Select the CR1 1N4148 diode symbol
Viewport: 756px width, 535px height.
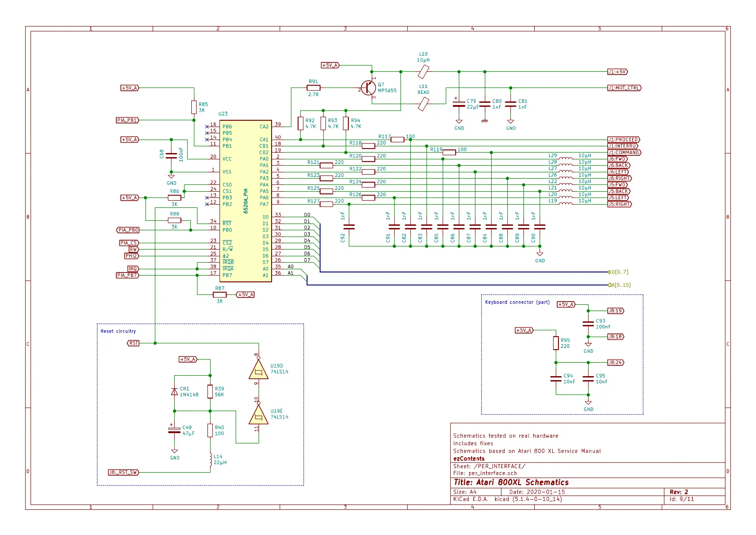coord(175,392)
